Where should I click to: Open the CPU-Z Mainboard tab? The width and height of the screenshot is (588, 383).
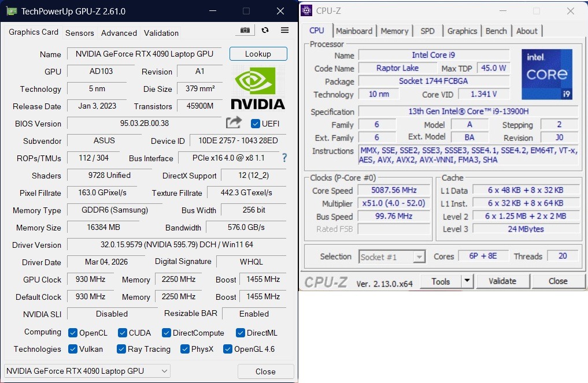coord(354,31)
